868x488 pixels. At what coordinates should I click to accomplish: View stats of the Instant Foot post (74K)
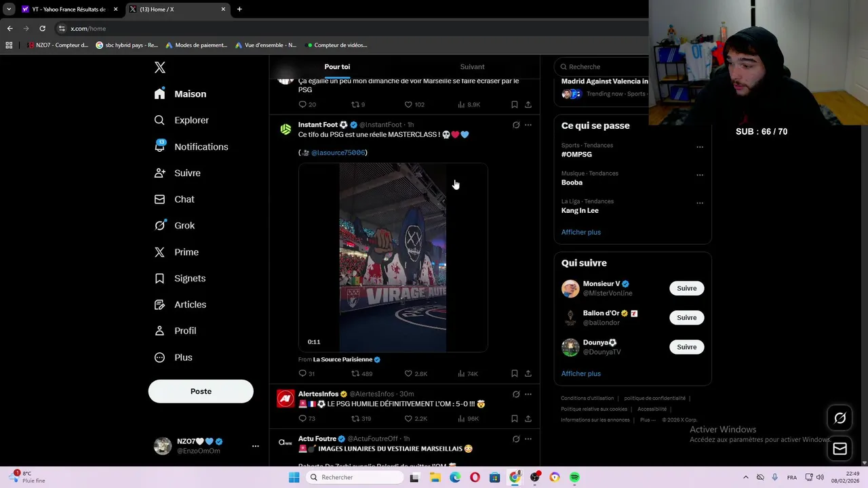coord(468,373)
